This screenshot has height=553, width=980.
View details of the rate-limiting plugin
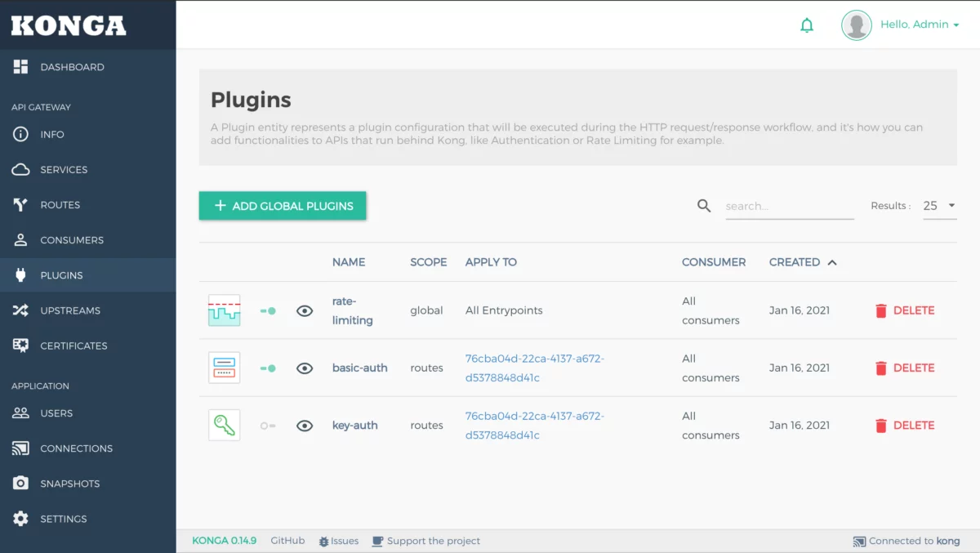coord(304,311)
